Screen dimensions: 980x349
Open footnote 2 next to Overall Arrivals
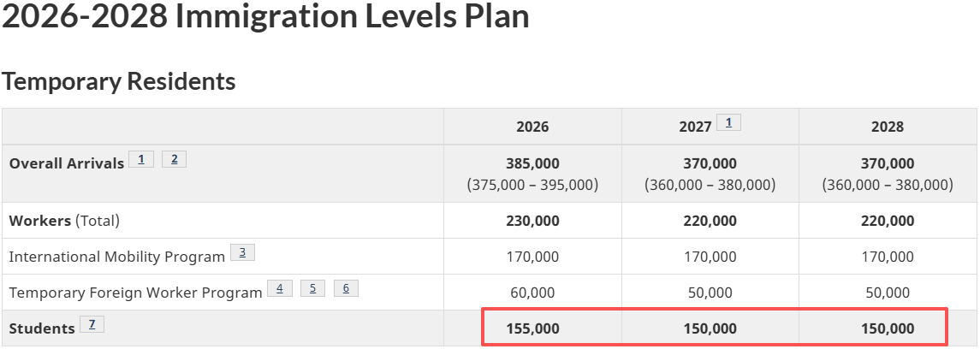click(x=174, y=159)
